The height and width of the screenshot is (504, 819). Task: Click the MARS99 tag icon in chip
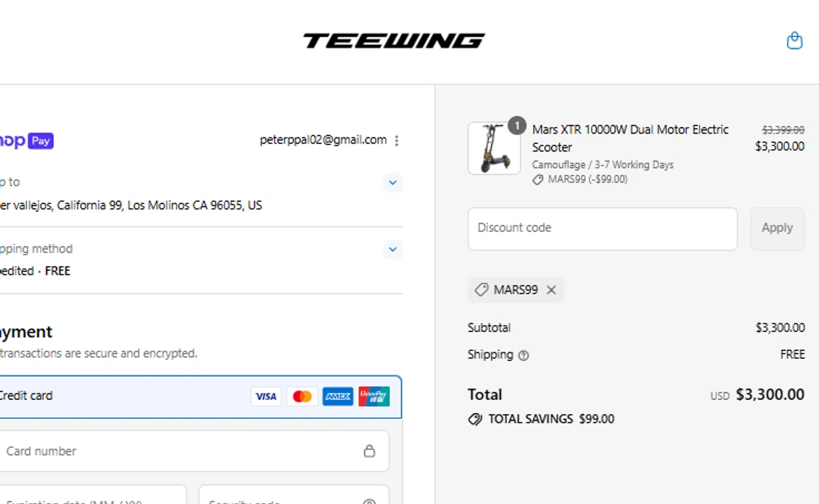click(x=482, y=290)
